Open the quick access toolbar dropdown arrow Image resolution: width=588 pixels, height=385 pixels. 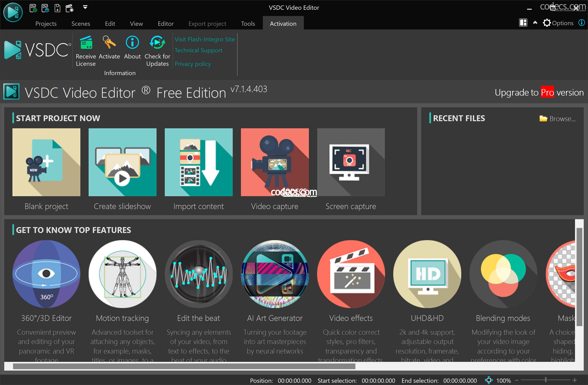click(85, 7)
